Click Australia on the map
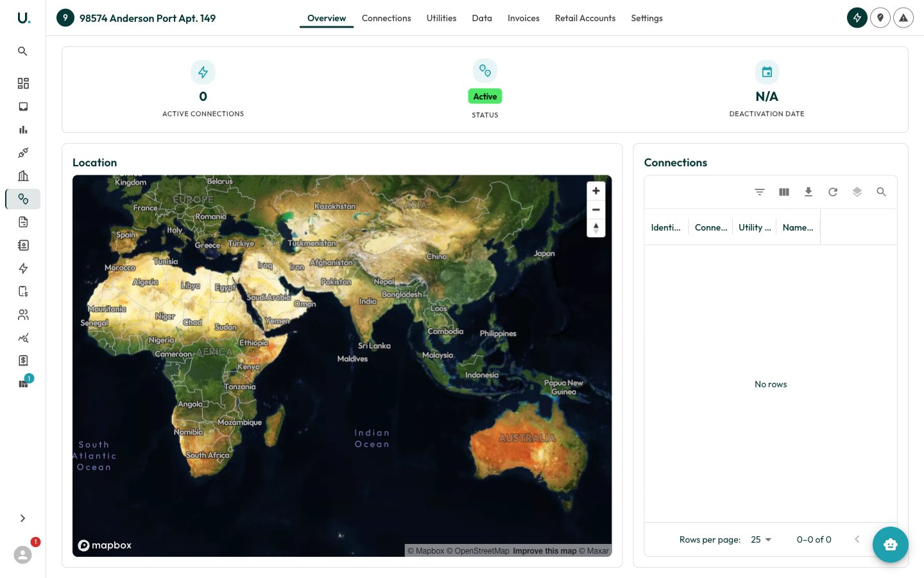The height and width of the screenshot is (578, 924). 528,439
